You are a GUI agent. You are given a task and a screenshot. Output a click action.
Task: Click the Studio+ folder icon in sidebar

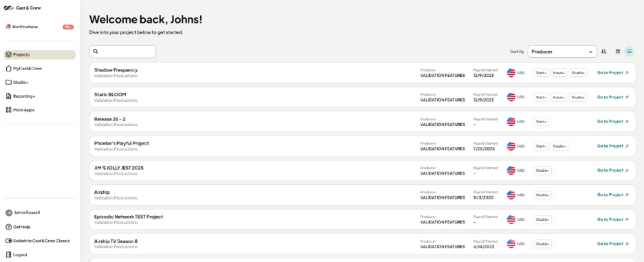pos(9,82)
